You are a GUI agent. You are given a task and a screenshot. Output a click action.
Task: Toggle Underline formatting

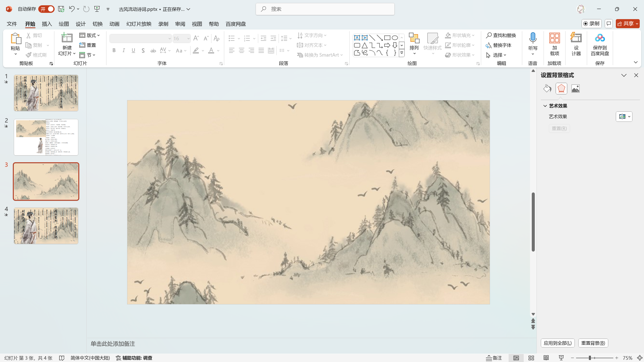pyautogui.click(x=133, y=51)
